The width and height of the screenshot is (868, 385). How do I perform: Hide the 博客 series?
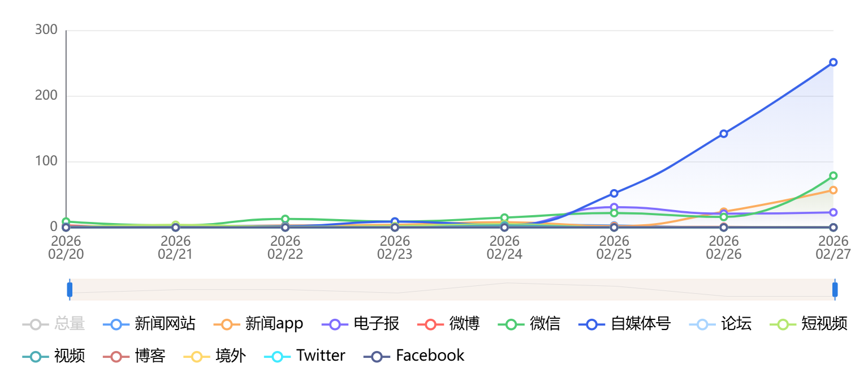pos(134,356)
